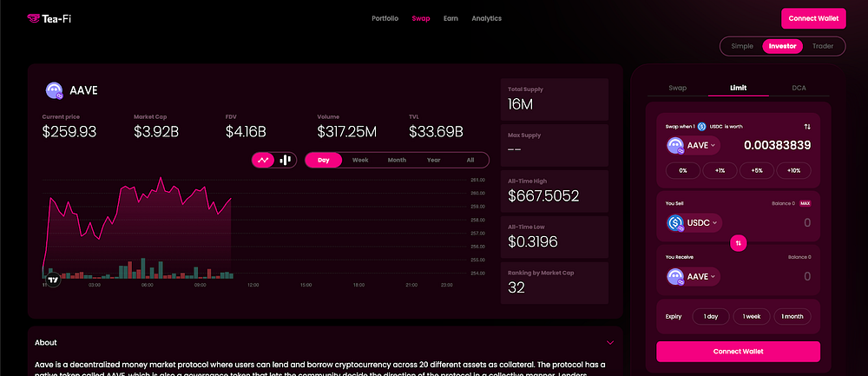The width and height of the screenshot is (868, 376).
Task: Set the chart range to Week
Action: (360, 160)
